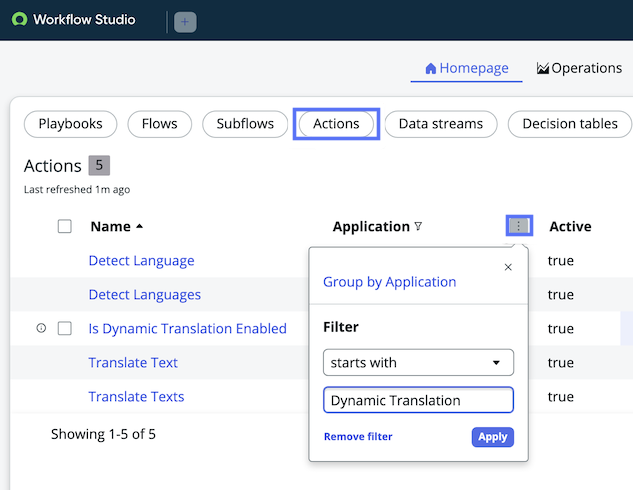Select the Flows filter pill
This screenshot has height=490, width=633.
159,124
